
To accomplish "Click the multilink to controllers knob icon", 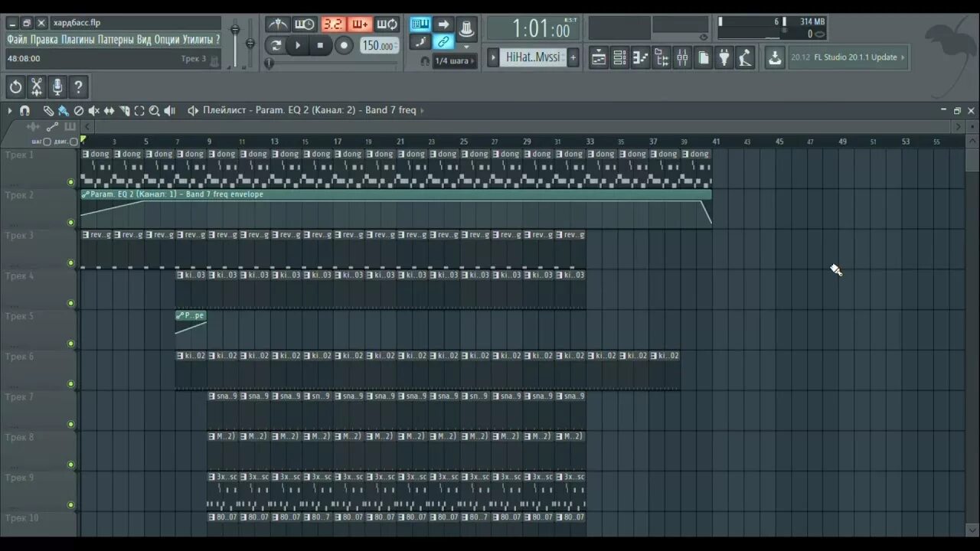I will point(466,30).
